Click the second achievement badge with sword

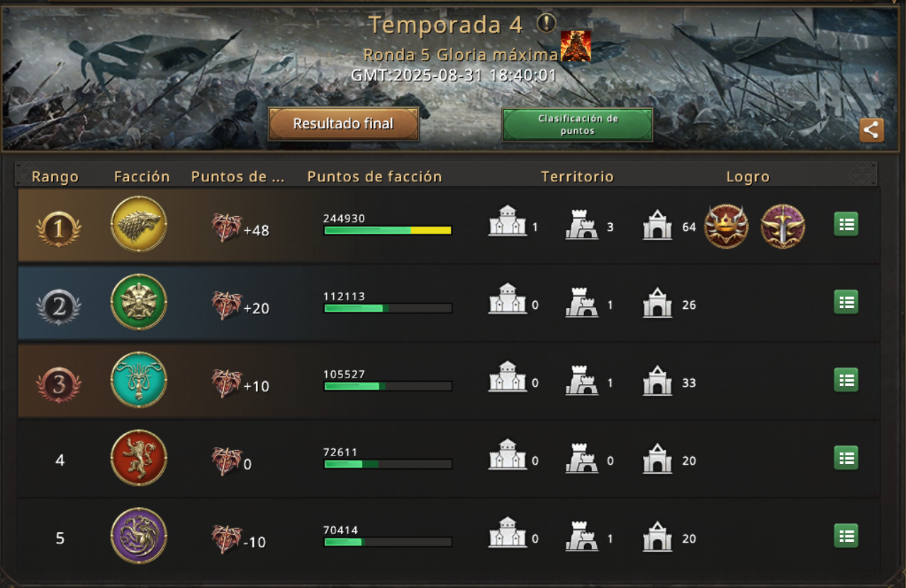click(783, 227)
